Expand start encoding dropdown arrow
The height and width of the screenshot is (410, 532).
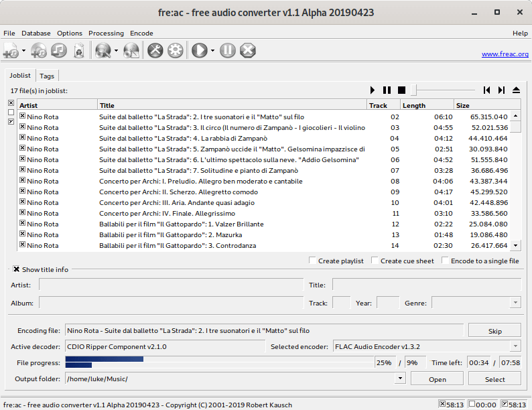tap(212, 50)
